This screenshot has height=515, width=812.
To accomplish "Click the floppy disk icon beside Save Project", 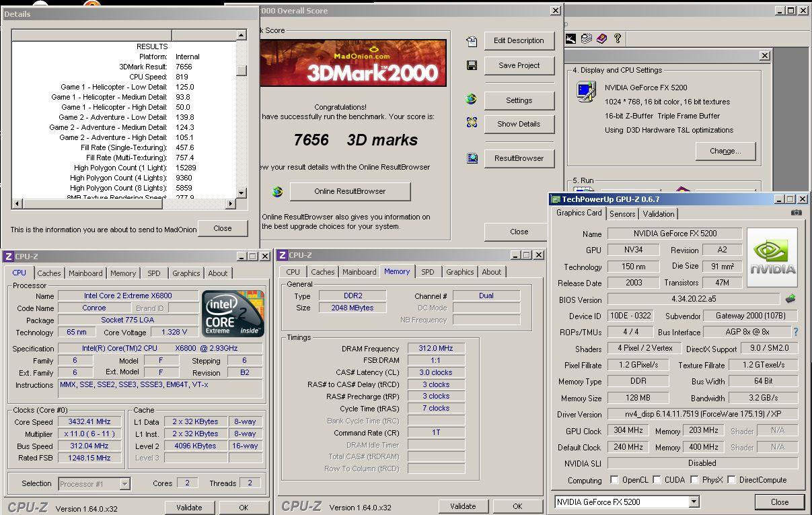I will click(x=472, y=65).
